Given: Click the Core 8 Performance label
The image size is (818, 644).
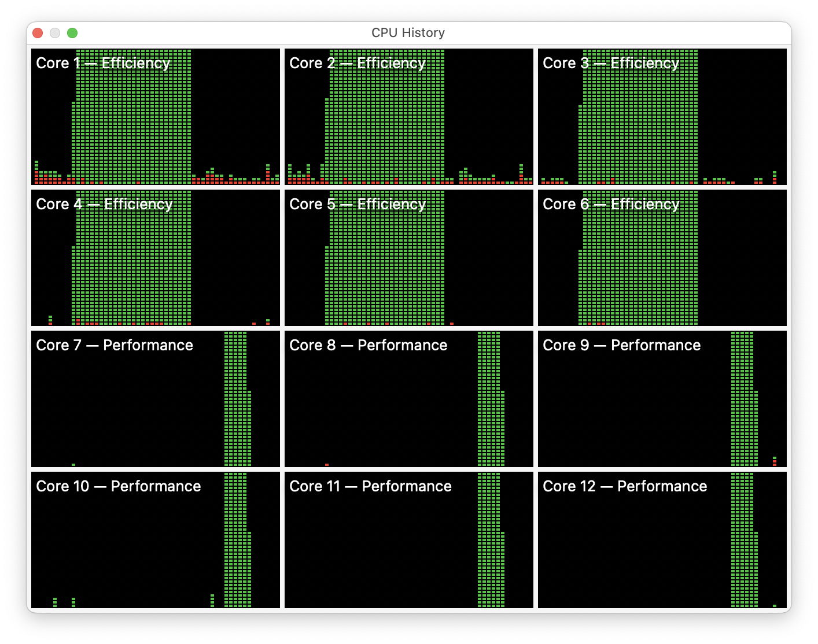Looking at the screenshot, I should (368, 345).
